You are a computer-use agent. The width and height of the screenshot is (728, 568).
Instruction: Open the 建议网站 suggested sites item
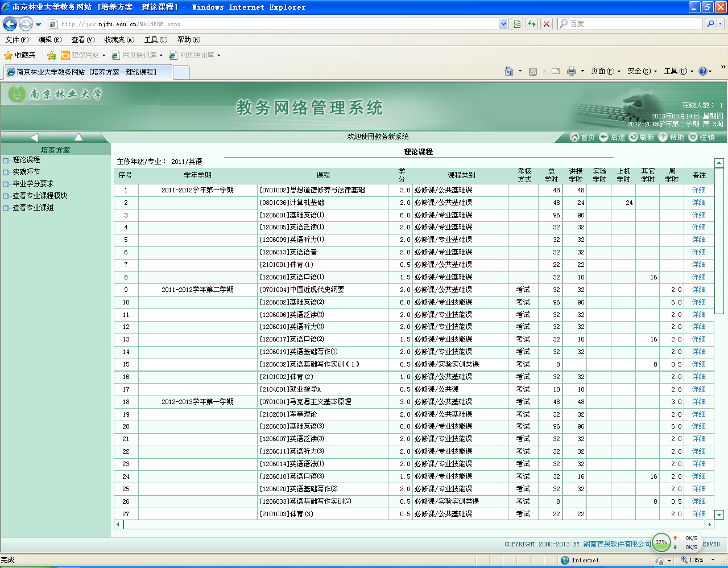click(83, 55)
